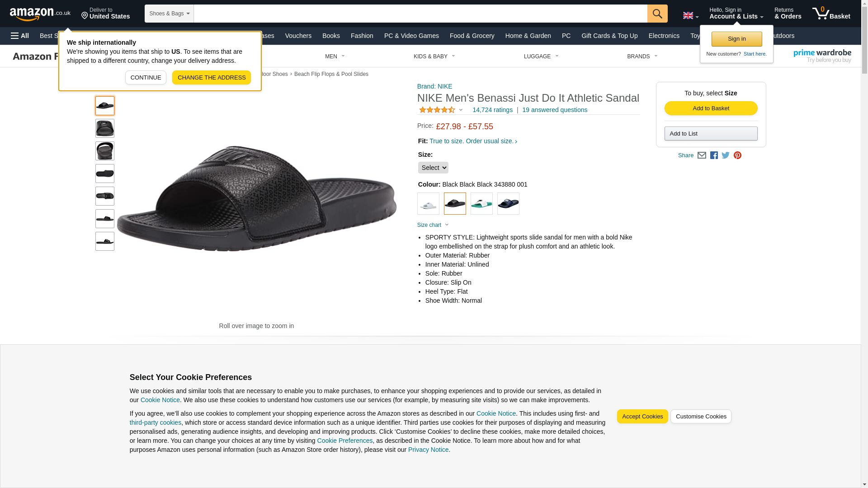Share via the email envelope icon

(702, 155)
